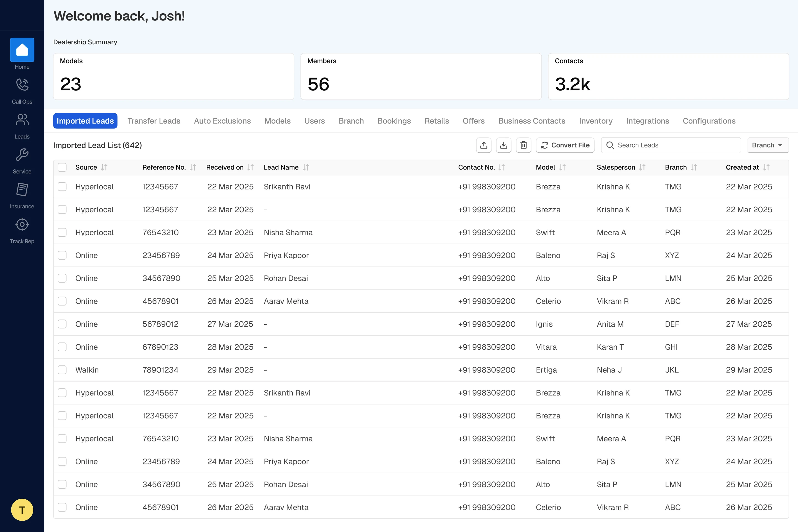Sort by Salesperson column arrows

642,167
